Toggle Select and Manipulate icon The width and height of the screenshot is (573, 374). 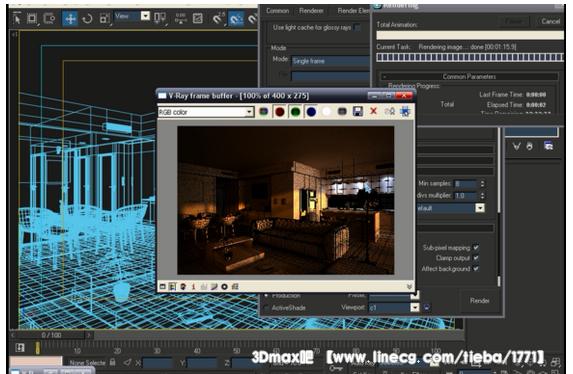pyautogui.click(x=181, y=18)
